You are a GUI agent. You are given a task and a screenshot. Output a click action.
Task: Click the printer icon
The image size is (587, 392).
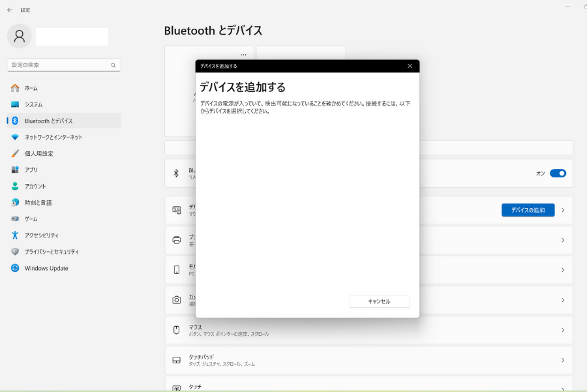176,240
